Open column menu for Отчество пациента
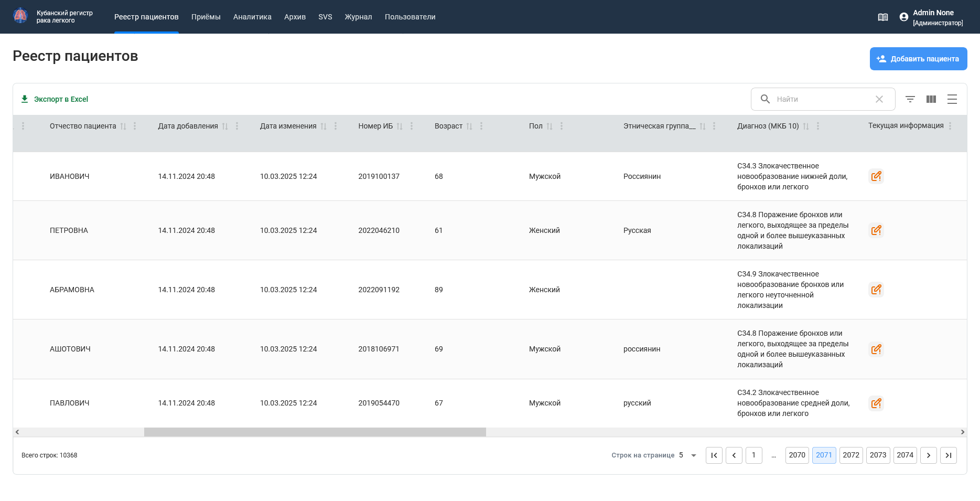The height and width of the screenshot is (501, 980). pos(135,126)
